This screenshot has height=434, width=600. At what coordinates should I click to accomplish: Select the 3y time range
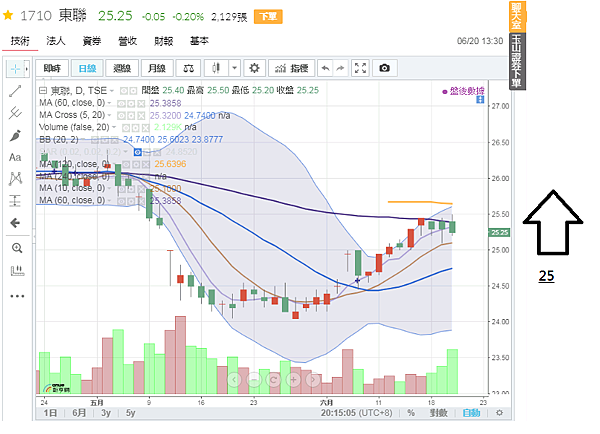(106, 413)
